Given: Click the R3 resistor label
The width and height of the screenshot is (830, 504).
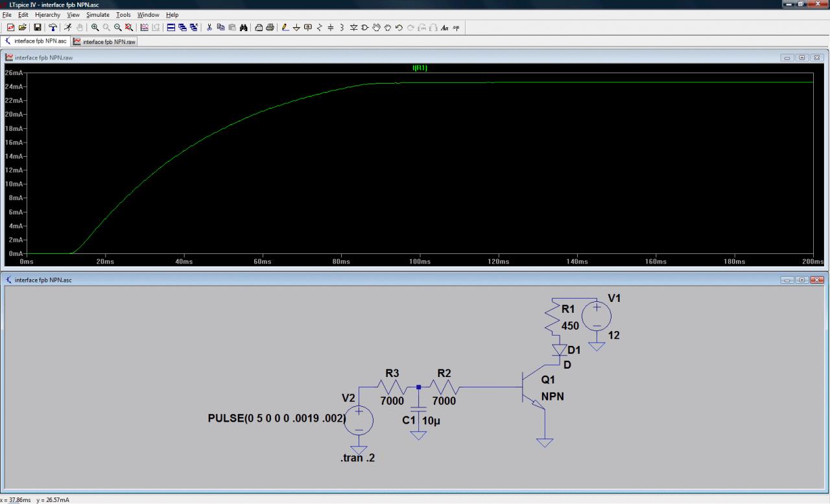Looking at the screenshot, I should (392, 373).
